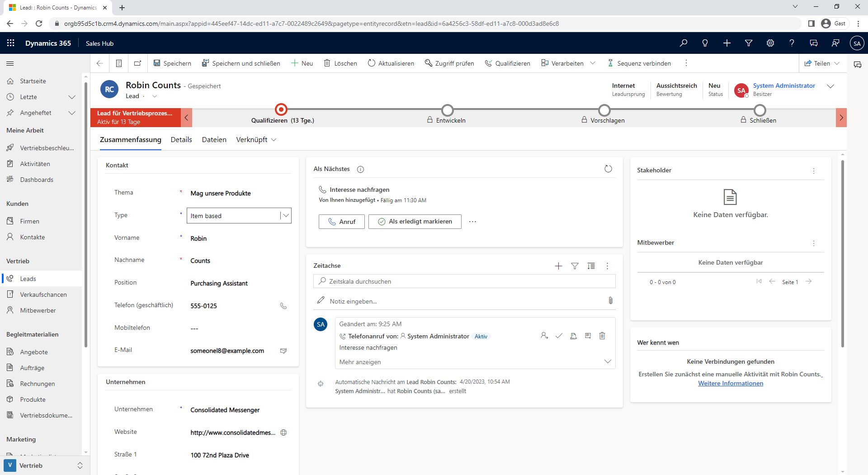Click the attachment paperclip in the note field
Viewport: 868px width, 475px height.
click(x=610, y=301)
